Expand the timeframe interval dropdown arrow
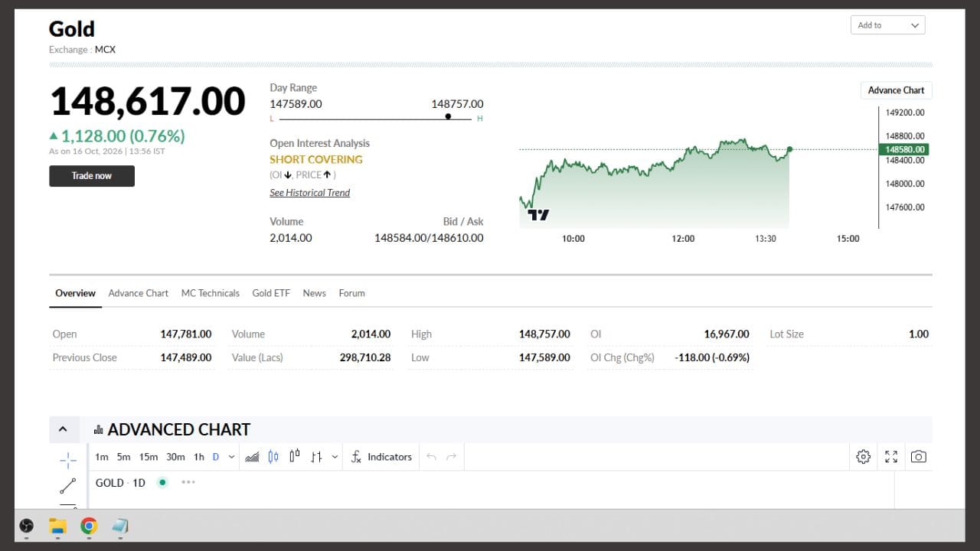Screen dimensions: 980x551 click(232, 457)
